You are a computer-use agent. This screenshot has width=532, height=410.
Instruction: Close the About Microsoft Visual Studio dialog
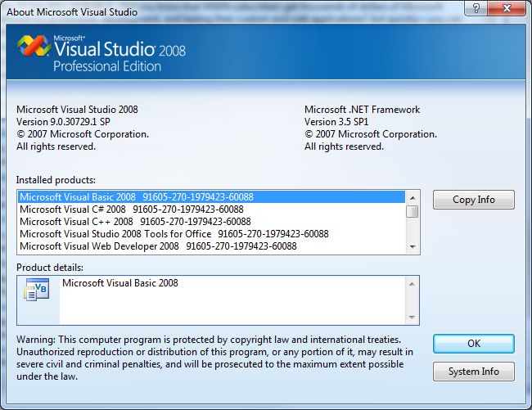507,8
